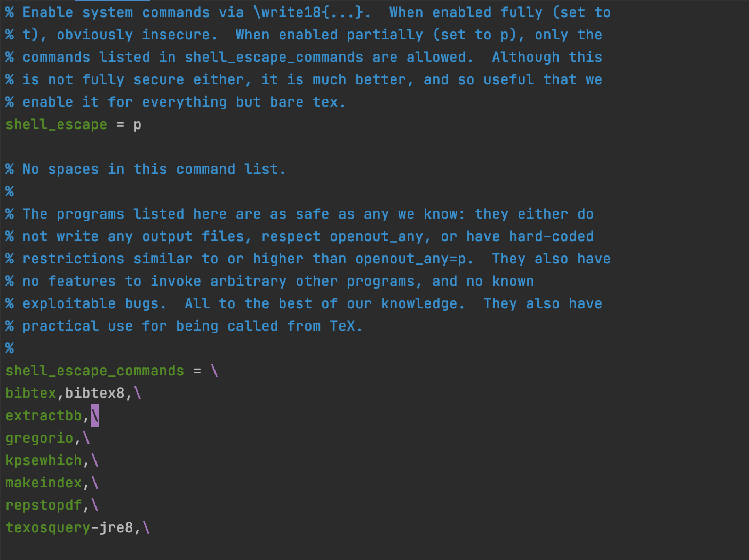749x560 pixels.
Task: Click the backslash after shell_escape_commands equals sign
Action: pos(214,371)
